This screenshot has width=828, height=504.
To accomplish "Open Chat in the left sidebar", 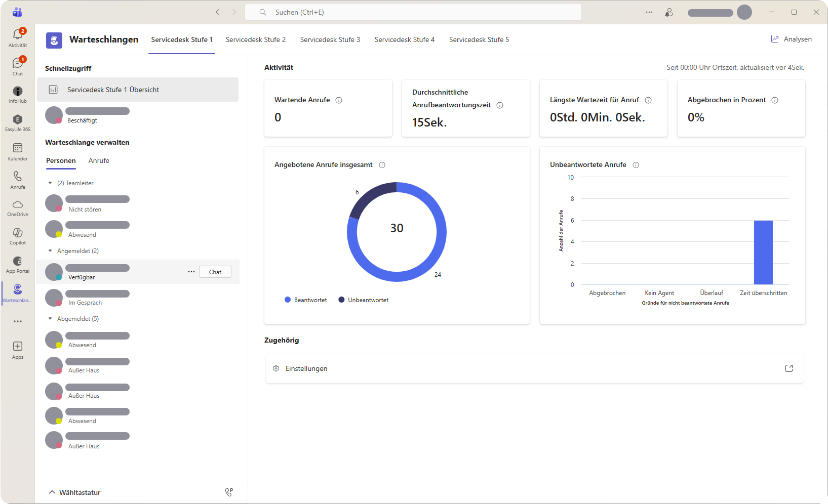I will pos(18,64).
